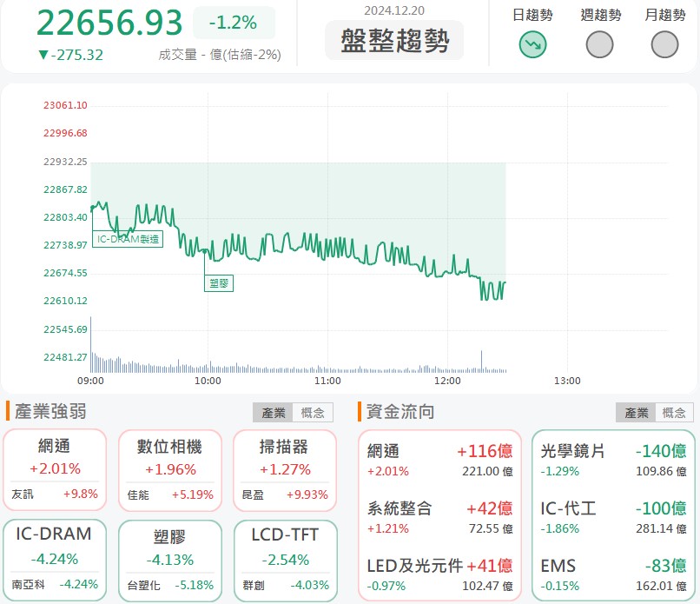Click the monthly trend gray circle indicator
This screenshot has width=700, height=604.
point(664,44)
